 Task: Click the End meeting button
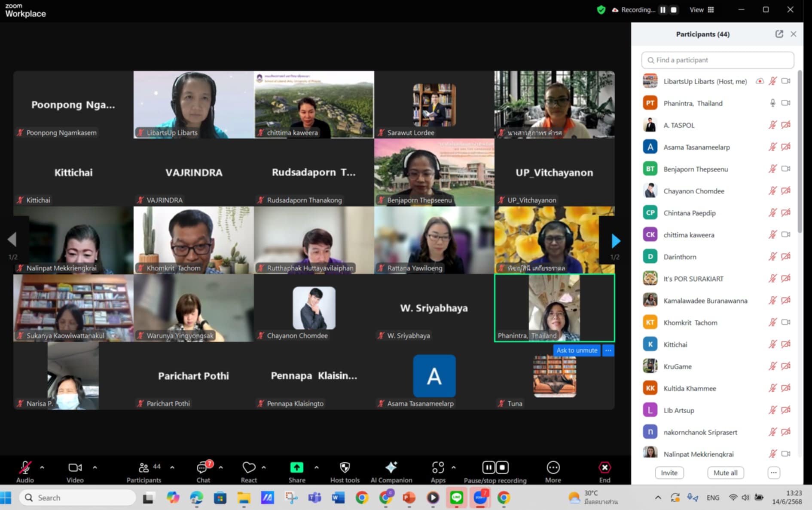604,468
